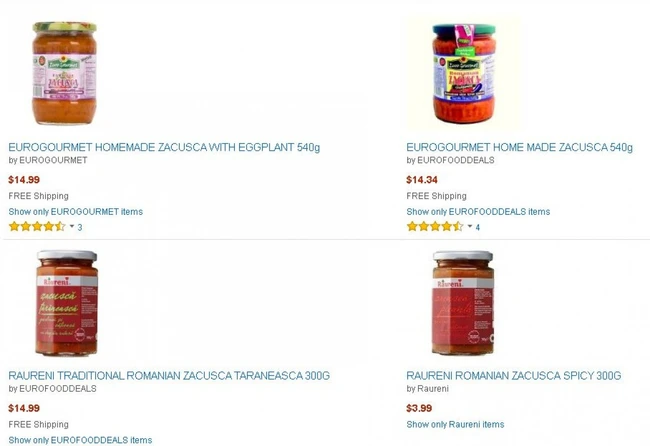Click the $3.99 price of Raureni spicy
The image size is (650, 446).
click(419, 408)
